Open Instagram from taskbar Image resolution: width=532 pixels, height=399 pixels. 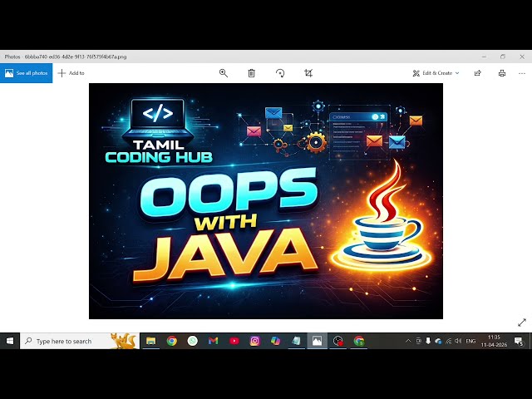(255, 341)
